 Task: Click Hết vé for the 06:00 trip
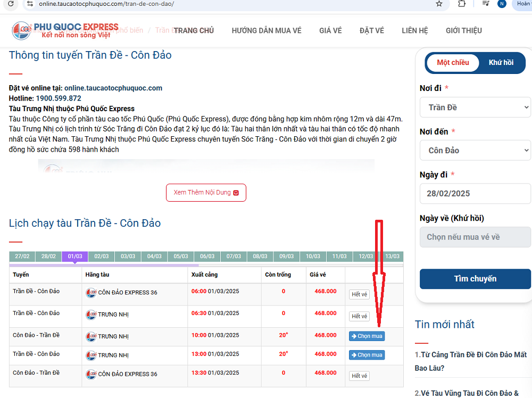click(359, 294)
